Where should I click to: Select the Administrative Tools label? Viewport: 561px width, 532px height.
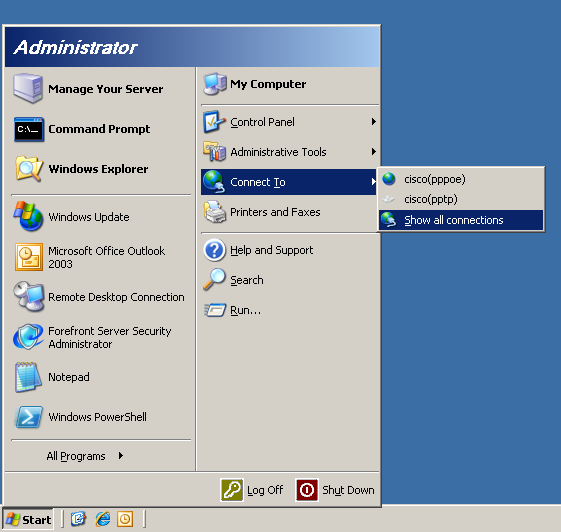(x=278, y=152)
